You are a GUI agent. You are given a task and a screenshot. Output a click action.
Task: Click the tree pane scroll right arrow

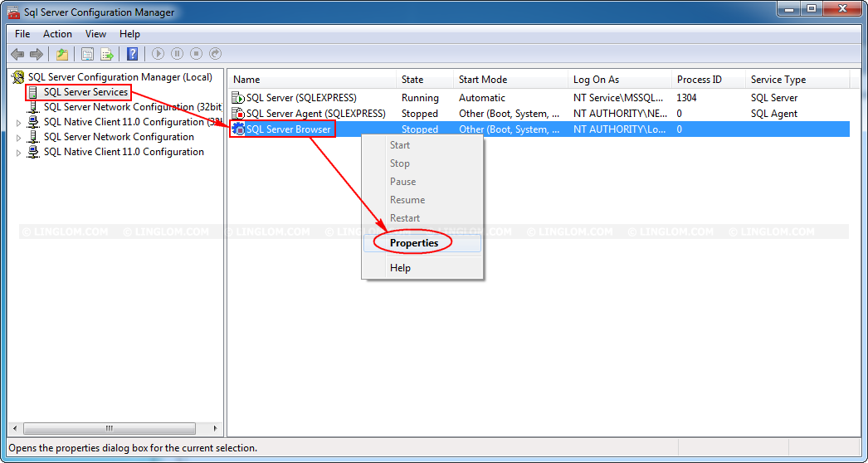(215, 429)
